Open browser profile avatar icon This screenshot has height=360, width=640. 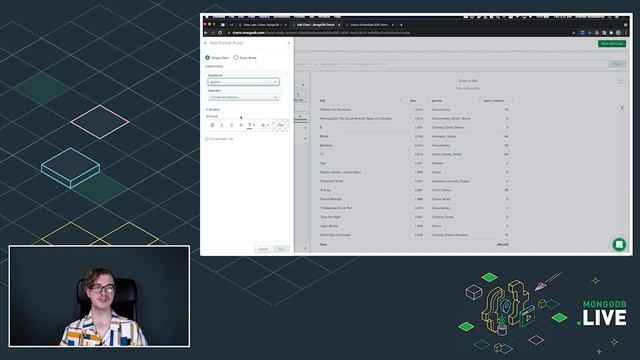[618, 33]
